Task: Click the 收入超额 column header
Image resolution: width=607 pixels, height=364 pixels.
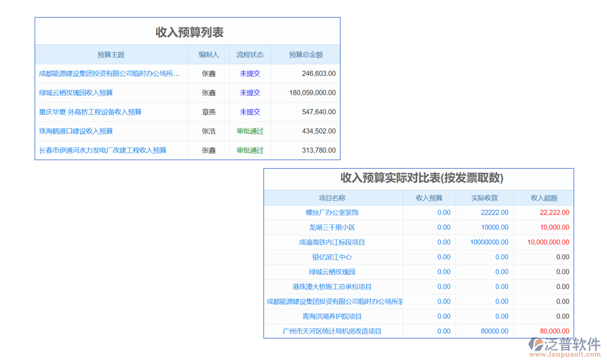Action: 544,198
